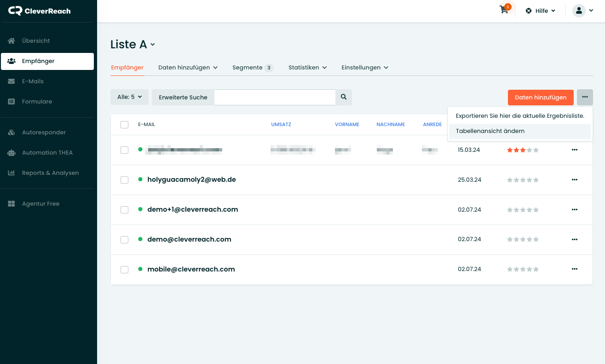Click the search magnifier button
The width and height of the screenshot is (605, 364).
coord(343,97)
